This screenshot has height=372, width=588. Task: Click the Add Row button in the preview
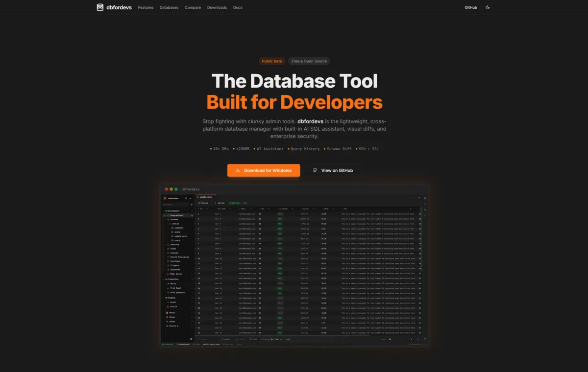click(220, 203)
